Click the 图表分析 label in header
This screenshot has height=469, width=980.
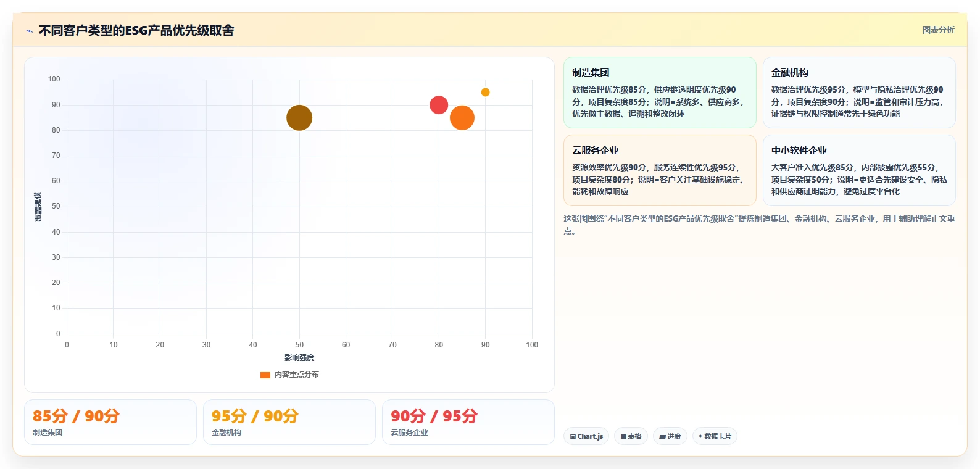pos(938,30)
